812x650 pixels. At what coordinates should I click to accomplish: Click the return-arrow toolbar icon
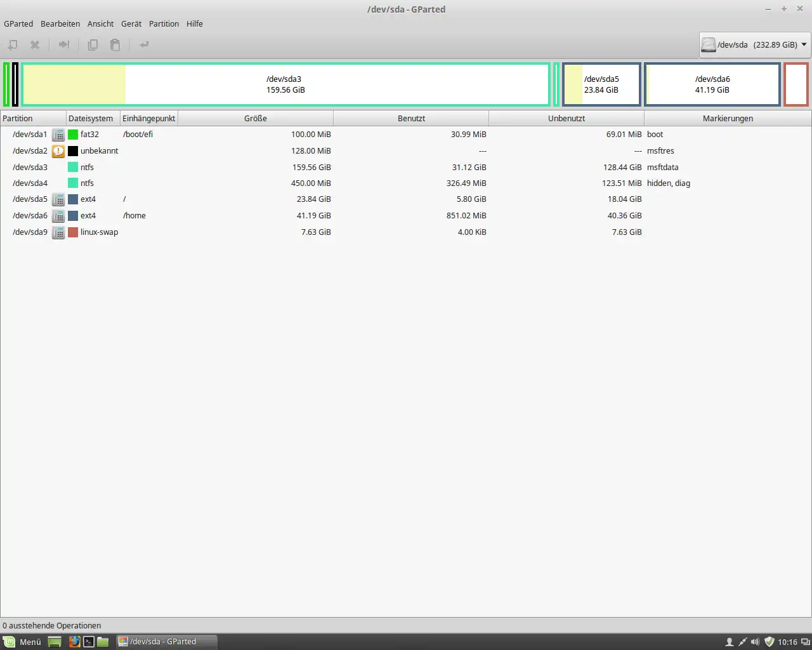click(144, 44)
